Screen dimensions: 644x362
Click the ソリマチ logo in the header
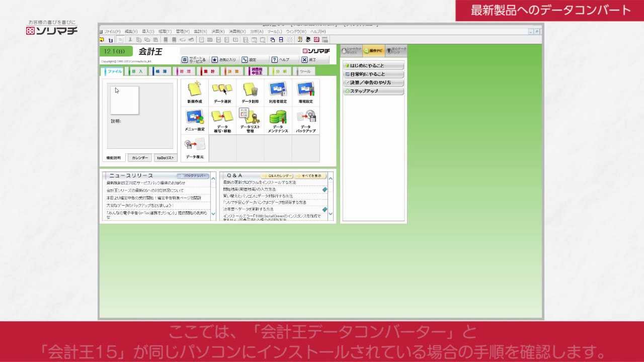tap(316, 51)
